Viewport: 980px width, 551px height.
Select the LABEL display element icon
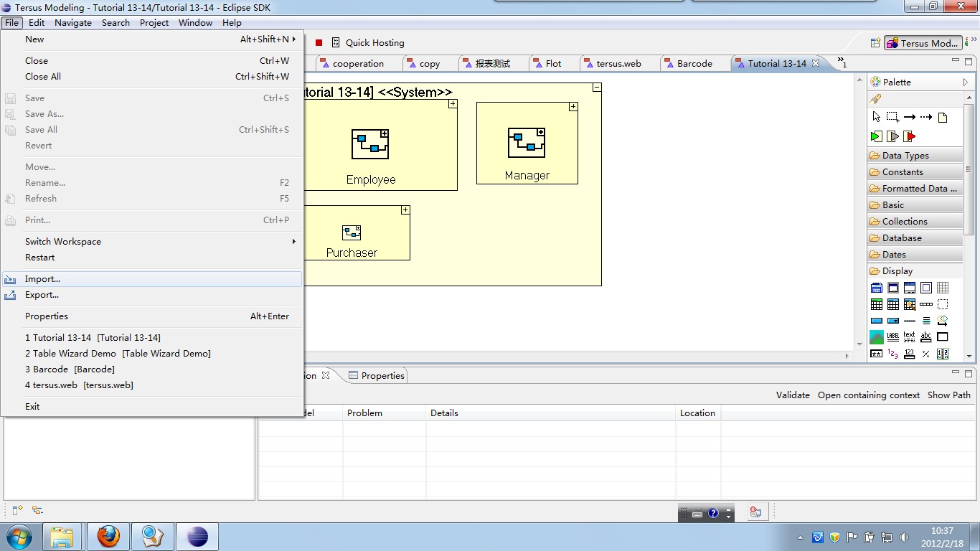892,336
